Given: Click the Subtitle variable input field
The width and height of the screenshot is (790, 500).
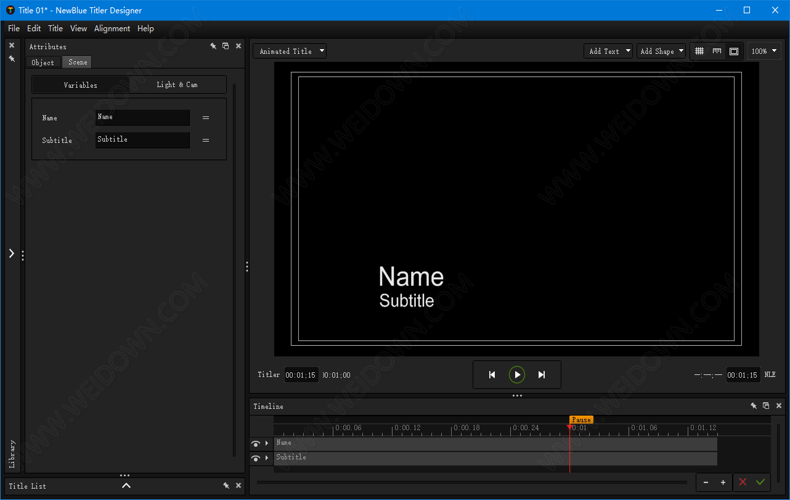Looking at the screenshot, I should (143, 140).
